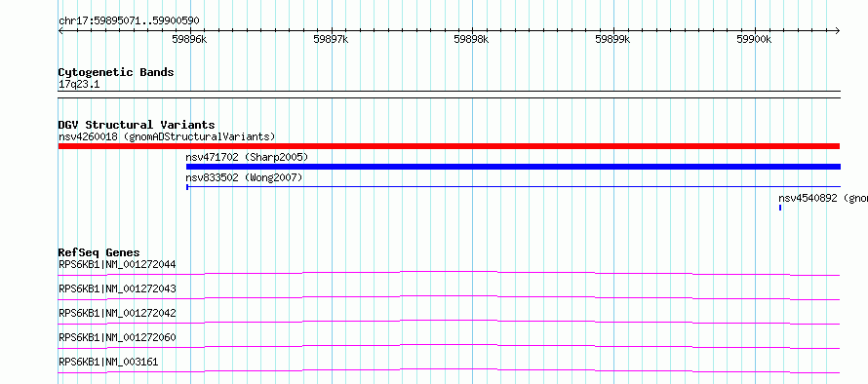
Task: Select transcript RPS6KB1|NM_003161 label
Action: (108, 362)
